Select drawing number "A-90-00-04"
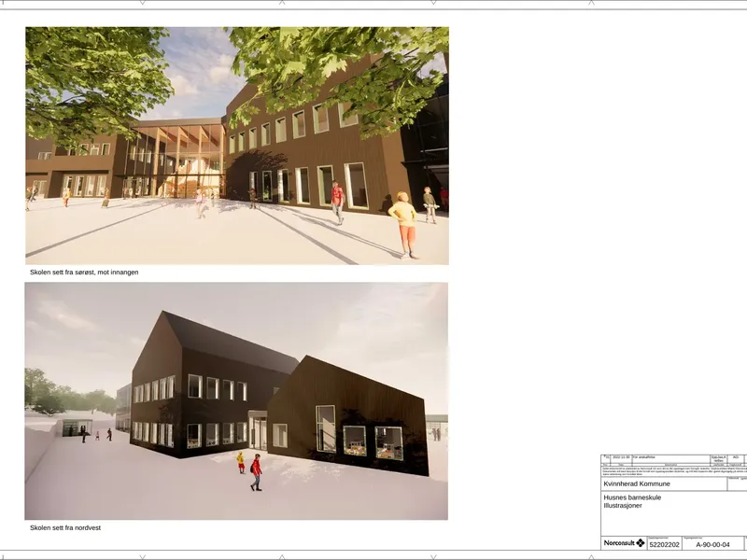This screenshot has height=560, width=747. [712, 545]
